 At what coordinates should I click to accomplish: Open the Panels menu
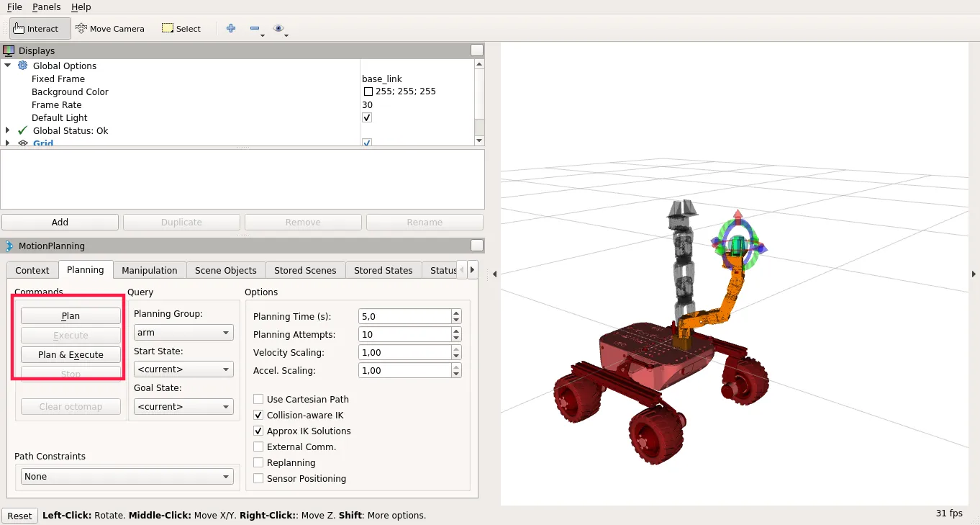tap(47, 6)
